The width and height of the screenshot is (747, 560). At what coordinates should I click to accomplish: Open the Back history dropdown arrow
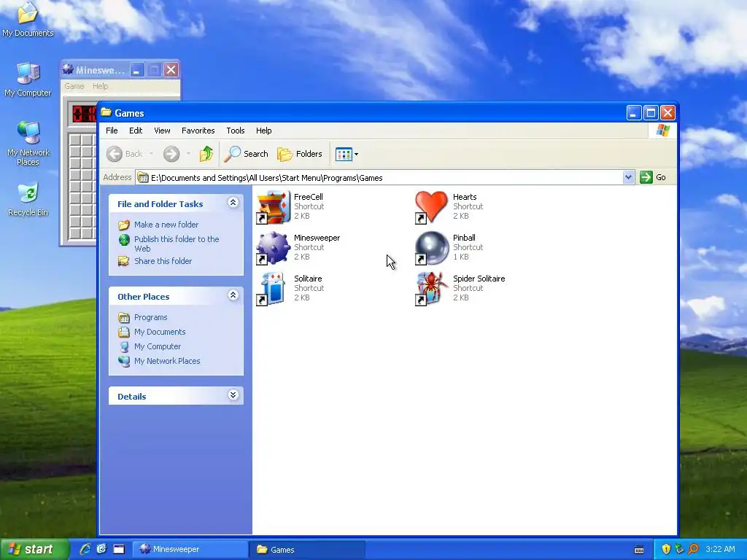click(x=152, y=154)
